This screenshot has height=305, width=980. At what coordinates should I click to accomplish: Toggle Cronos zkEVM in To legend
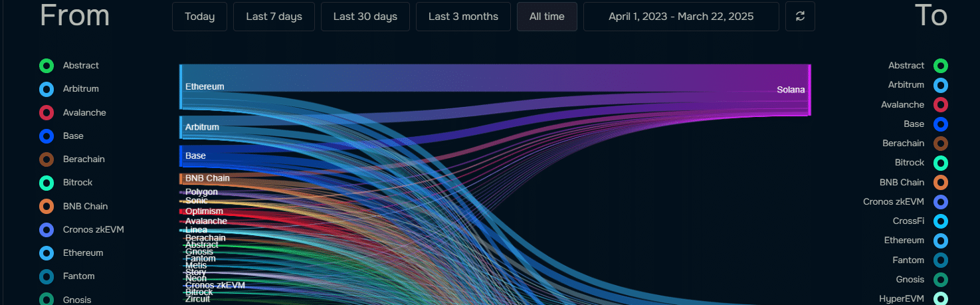click(940, 202)
